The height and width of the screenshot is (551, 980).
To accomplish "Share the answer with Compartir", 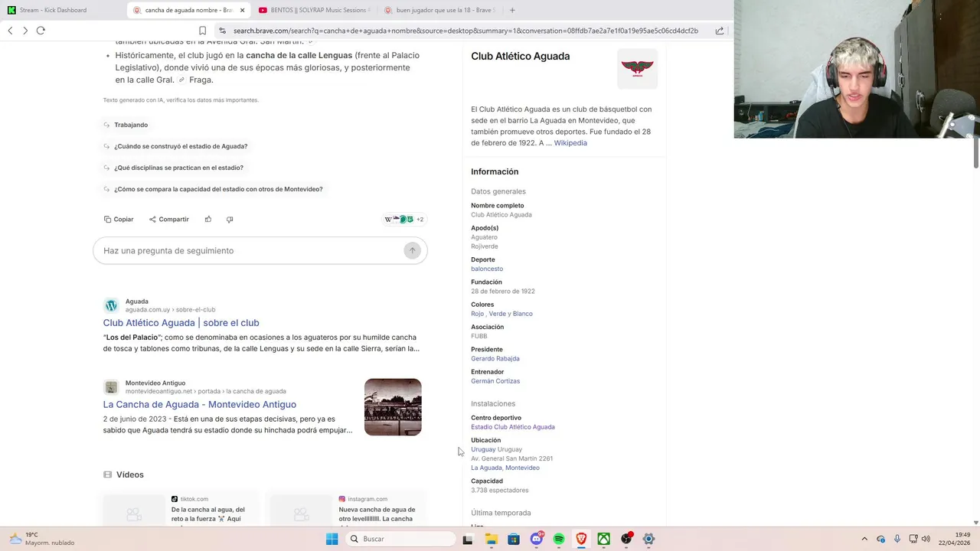I will (x=169, y=219).
